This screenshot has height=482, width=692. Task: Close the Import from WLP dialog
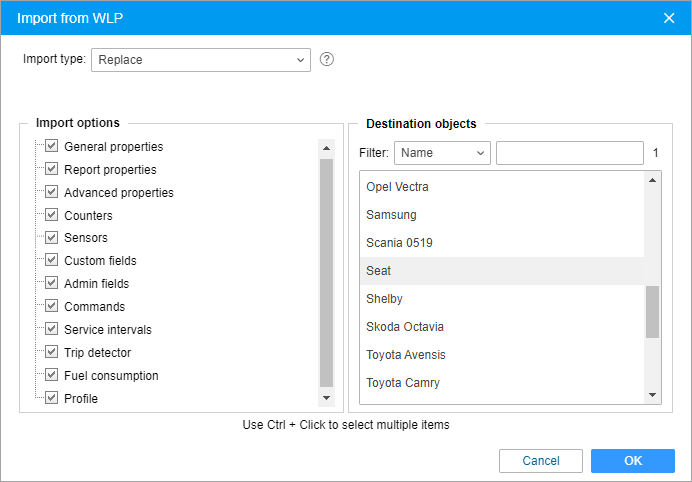tap(669, 18)
